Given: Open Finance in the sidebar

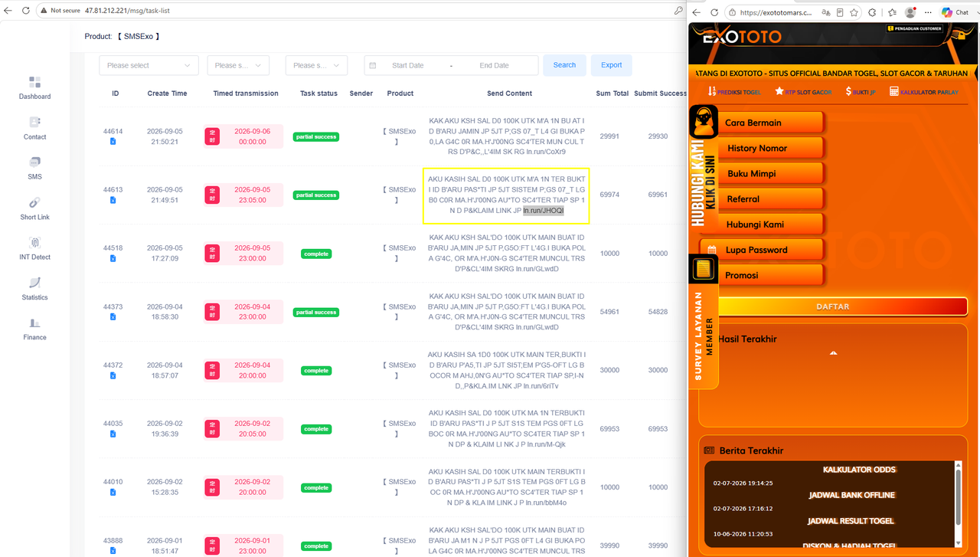Looking at the screenshot, I should [x=34, y=329].
